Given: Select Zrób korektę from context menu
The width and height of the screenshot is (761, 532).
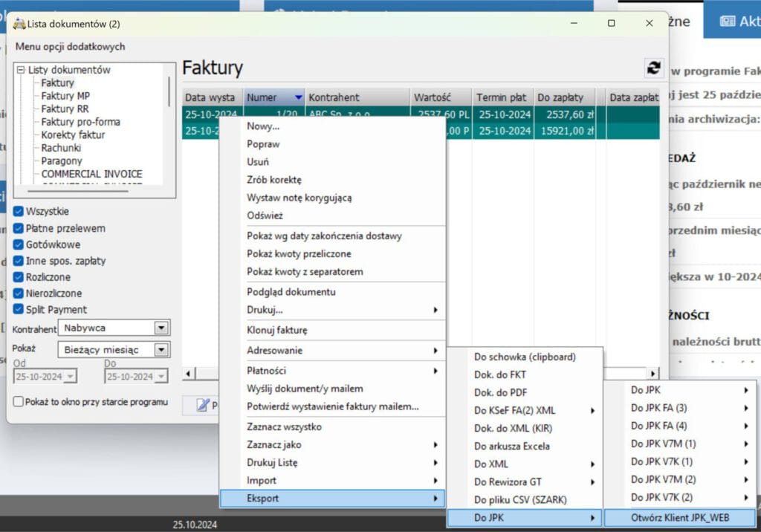Looking at the screenshot, I should point(274,180).
